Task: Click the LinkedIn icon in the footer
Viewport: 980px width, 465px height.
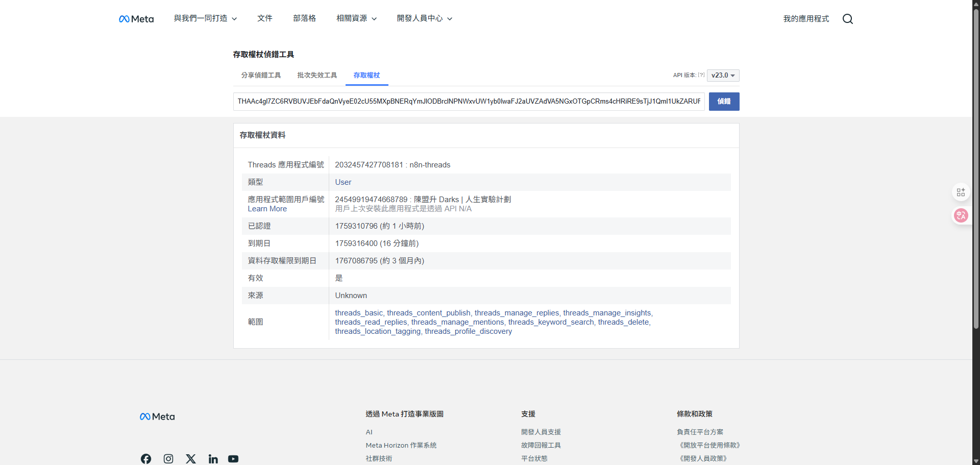Action: (213, 458)
